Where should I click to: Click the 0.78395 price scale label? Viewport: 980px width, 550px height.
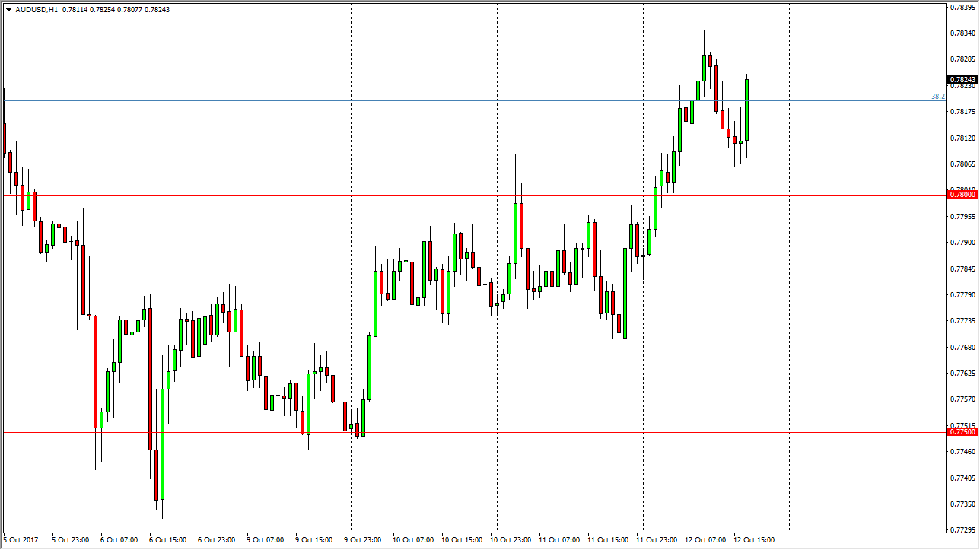963,8
